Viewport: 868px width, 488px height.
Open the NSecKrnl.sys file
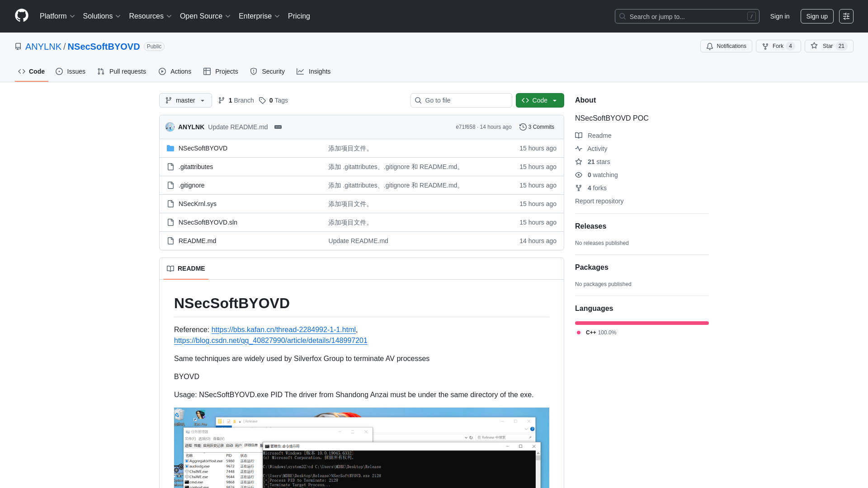click(198, 204)
